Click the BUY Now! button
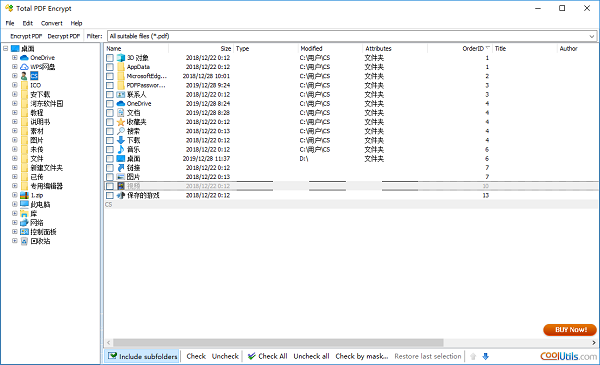 (x=570, y=330)
